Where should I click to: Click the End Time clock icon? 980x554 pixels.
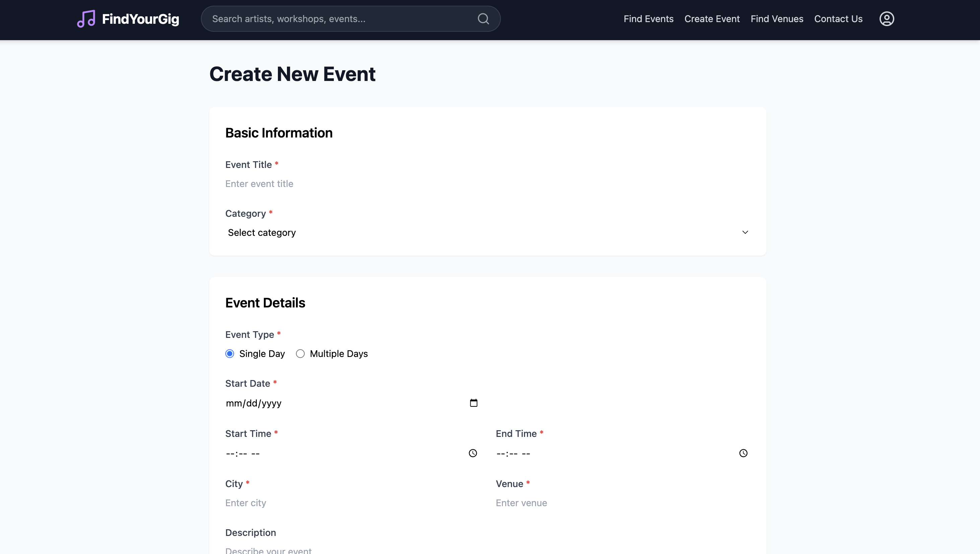[x=743, y=453]
